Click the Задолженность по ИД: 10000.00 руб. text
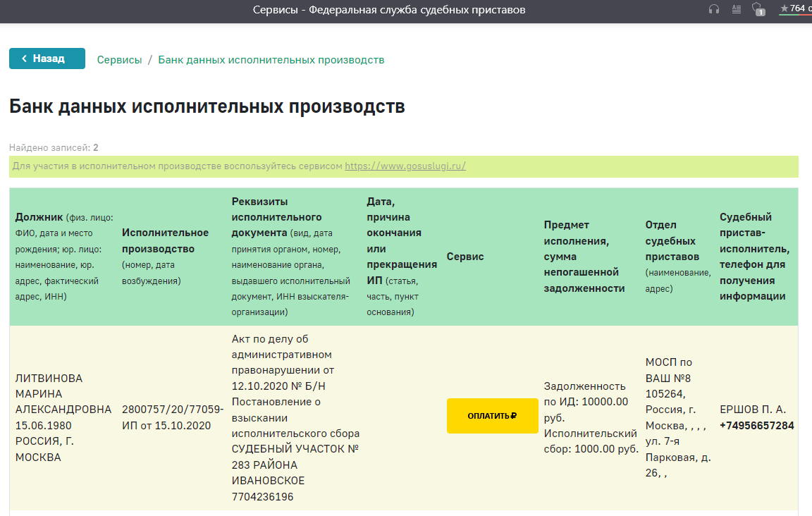812x516 pixels. tap(586, 402)
